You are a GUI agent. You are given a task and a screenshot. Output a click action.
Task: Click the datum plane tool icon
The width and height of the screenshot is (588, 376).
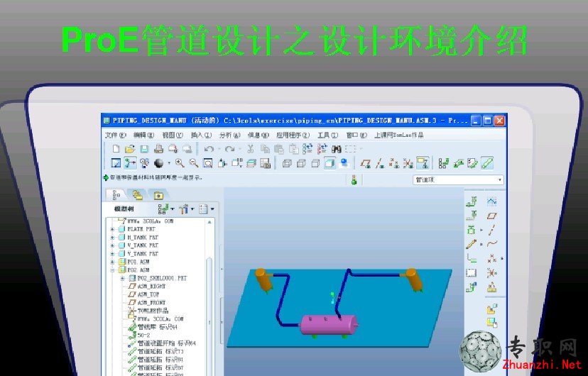coord(491,216)
